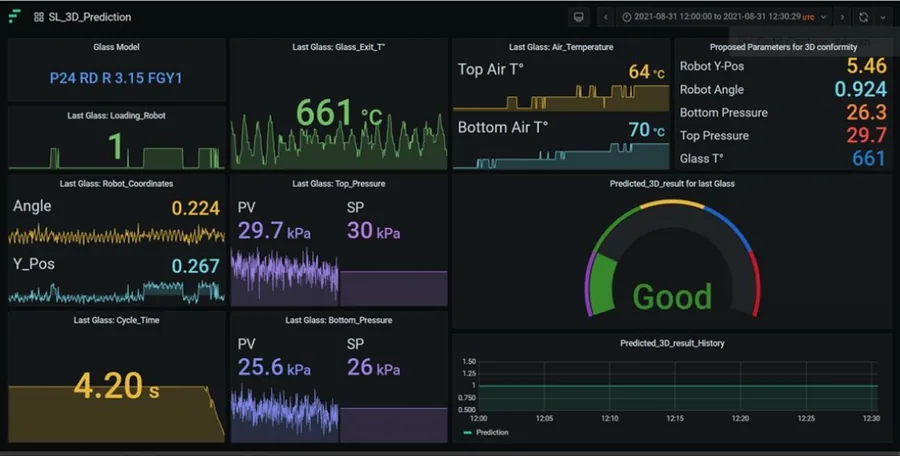Viewport: 900px width, 456px height.
Task: Open the Last Glass: Cycle_Time panel title
Action: click(x=117, y=320)
